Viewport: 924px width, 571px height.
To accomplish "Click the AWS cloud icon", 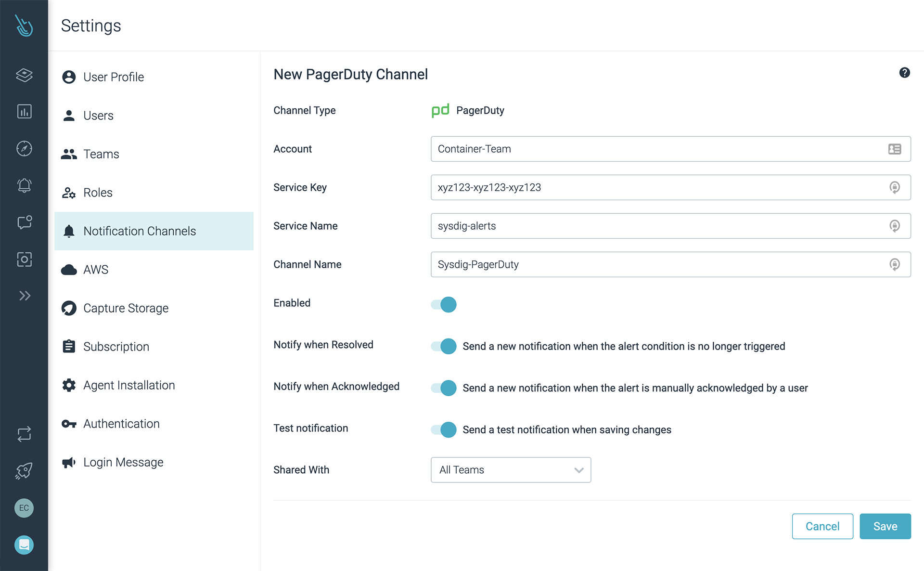I will click(x=69, y=270).
